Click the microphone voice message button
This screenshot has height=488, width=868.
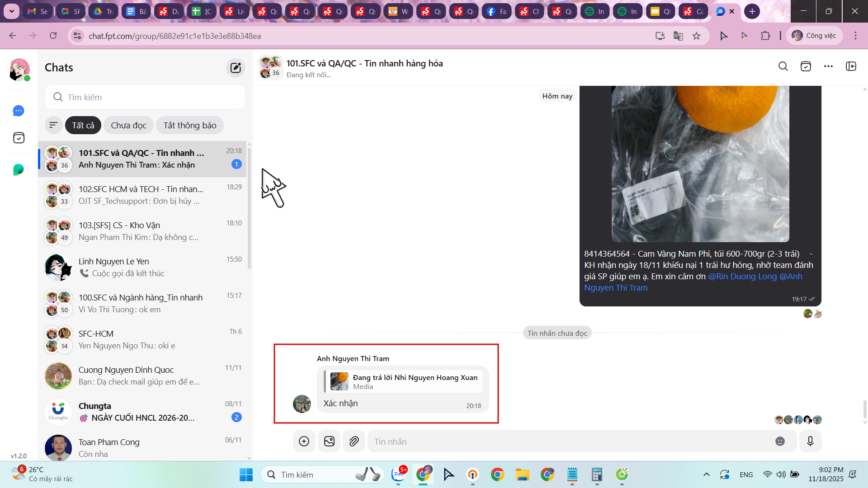(x=810, y=441)
